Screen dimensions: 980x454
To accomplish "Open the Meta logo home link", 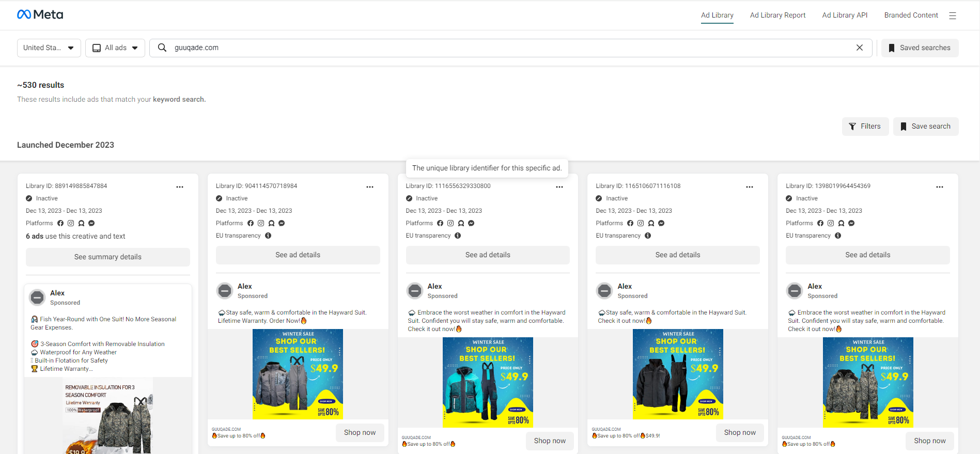I will tap(40, 14).
